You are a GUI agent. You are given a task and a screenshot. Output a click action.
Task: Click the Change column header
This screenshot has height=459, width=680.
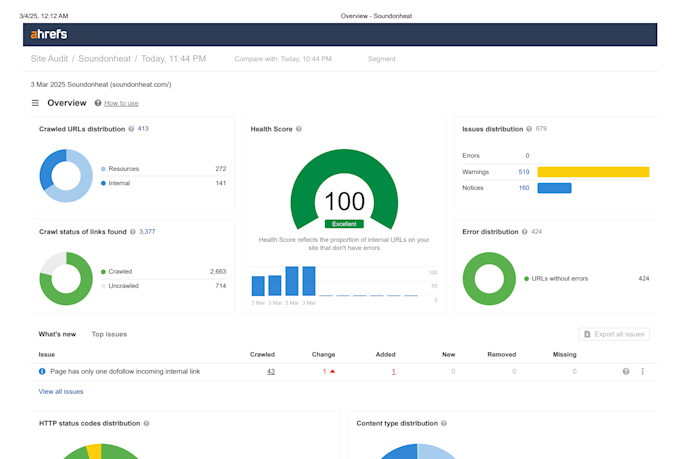(x=324, y=354)
